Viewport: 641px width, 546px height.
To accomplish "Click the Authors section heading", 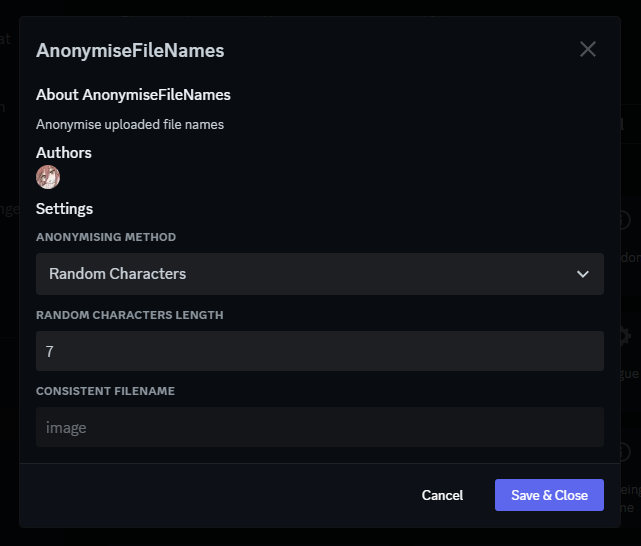I will (64, 152).
